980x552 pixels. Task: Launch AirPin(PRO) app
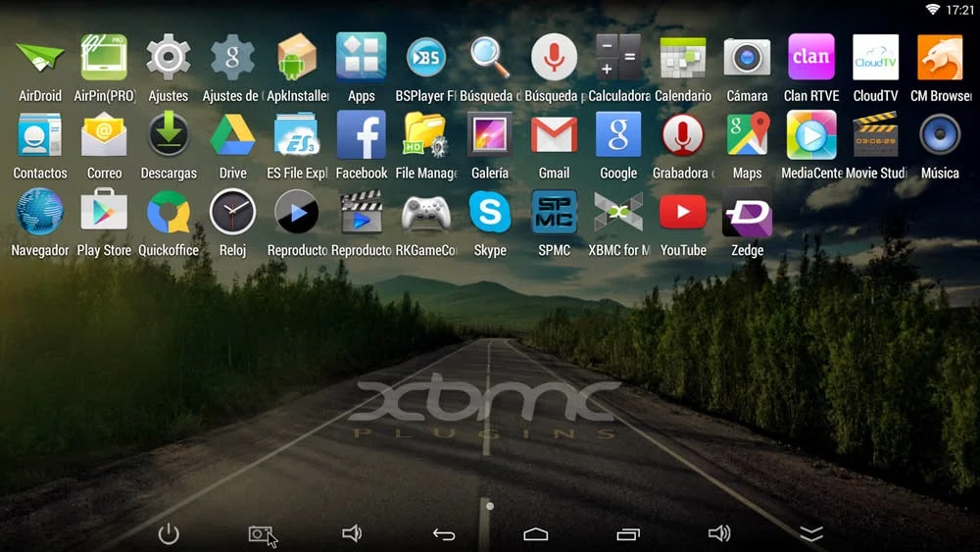point(105,58)
